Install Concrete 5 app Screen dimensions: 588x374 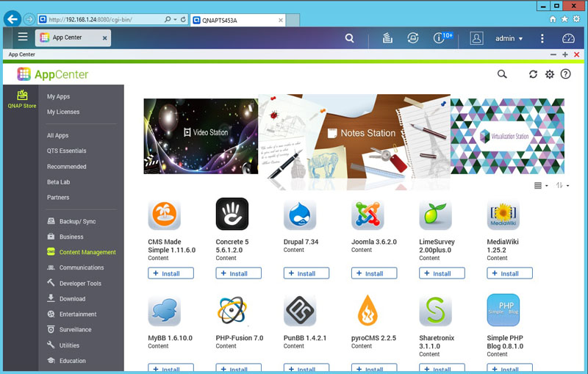coord(238,273)
